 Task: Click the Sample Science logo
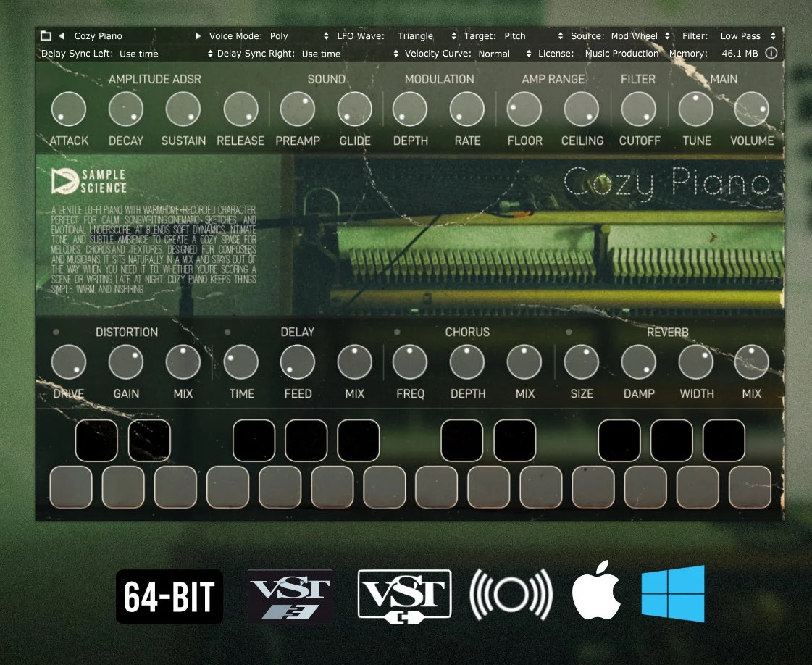click(89, 181)
